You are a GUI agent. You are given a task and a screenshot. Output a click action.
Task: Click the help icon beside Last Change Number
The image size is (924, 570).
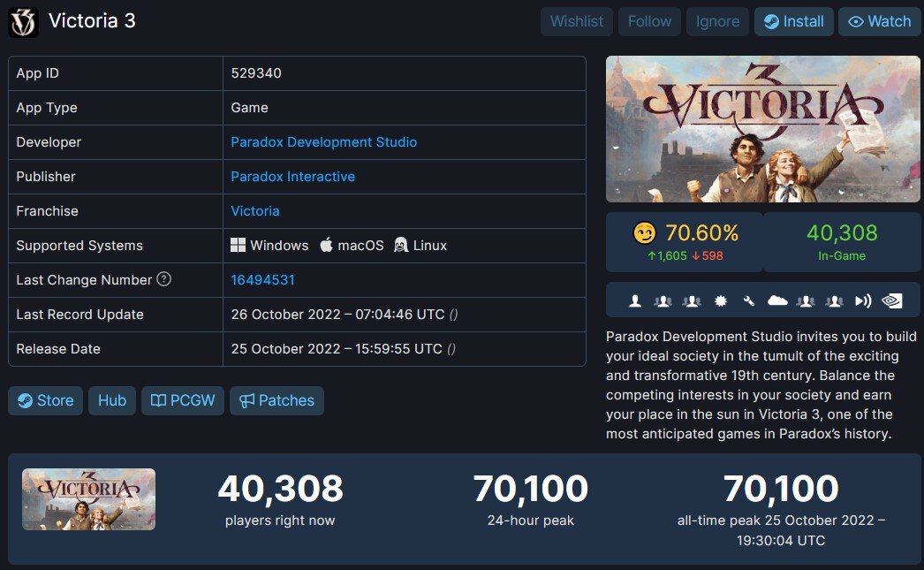(163, 279)
